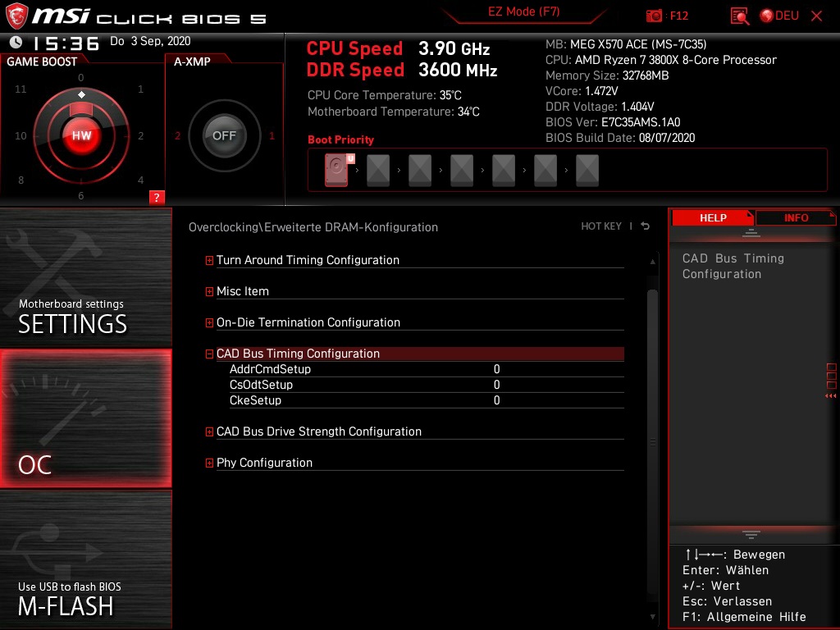The width and height of the screenshot is (840, 630).
Task: Click the scrollbar down arrow in settings list
Action: pos(652,617)
